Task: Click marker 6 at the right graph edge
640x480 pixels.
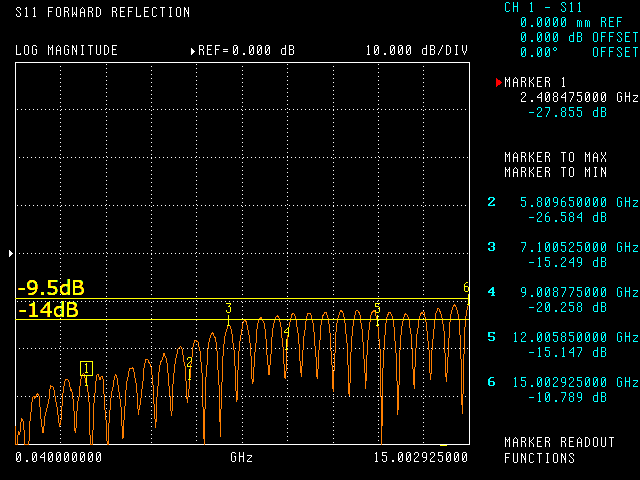Action: click(466, 288)
